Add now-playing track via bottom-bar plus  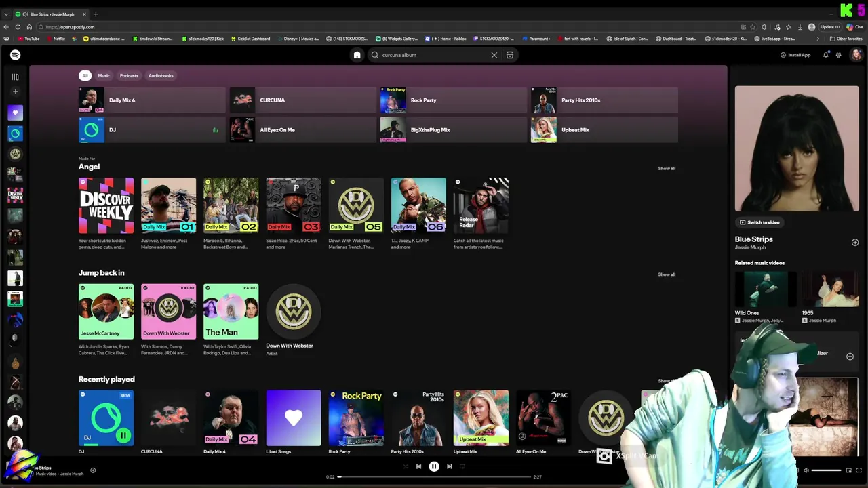[93, 470]
